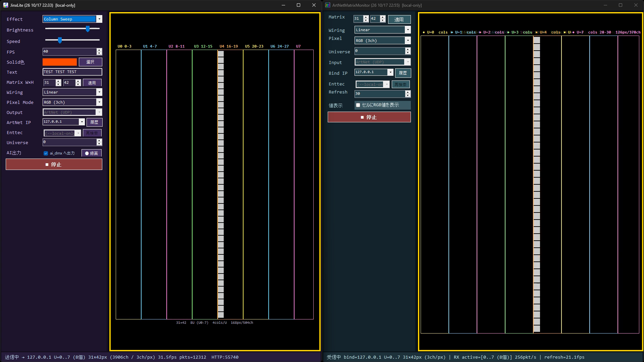The image size is (644, 362).
Task: Click the JinxLite matrix height field showing 42
Action: click(x=69, y=82)
